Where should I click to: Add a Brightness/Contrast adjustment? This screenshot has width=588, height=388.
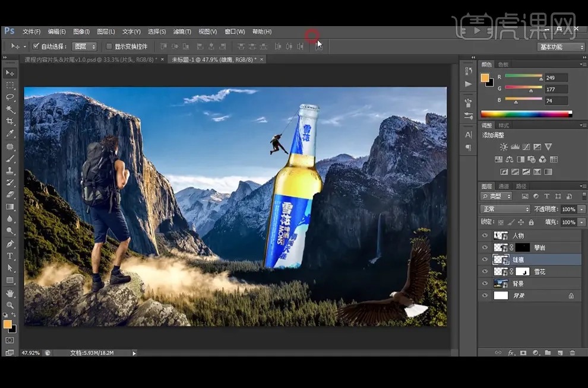click(504, 147)
